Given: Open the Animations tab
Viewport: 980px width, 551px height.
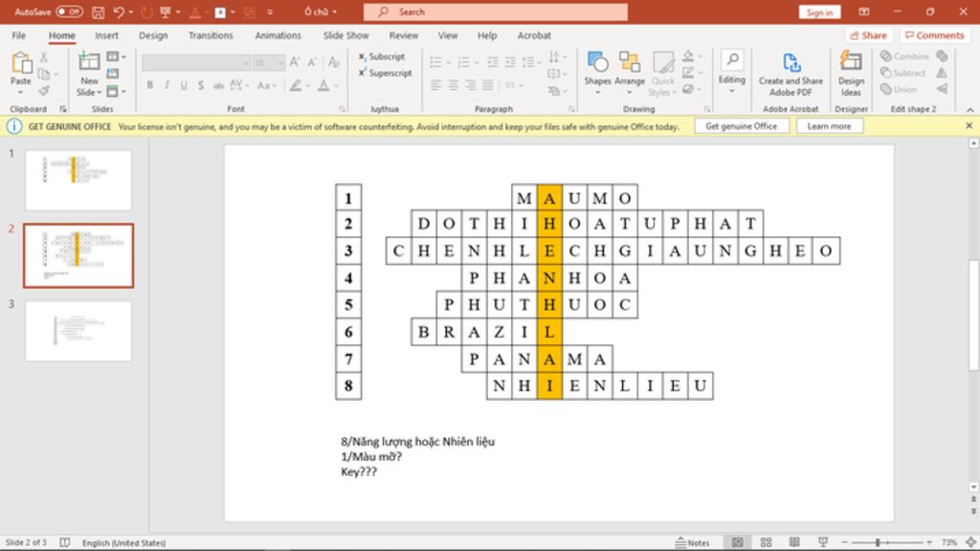Looking at the screenshot, I should pos(278,35).
